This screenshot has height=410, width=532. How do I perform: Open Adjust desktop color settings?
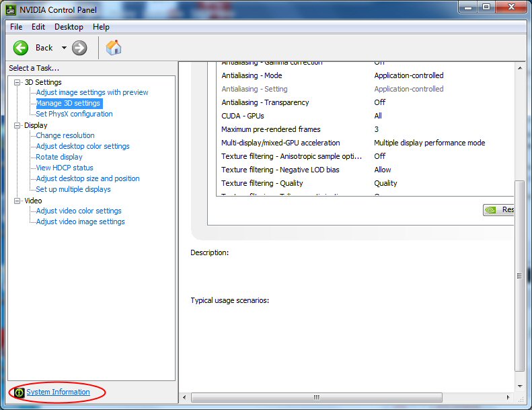click(x=83, y=146)
